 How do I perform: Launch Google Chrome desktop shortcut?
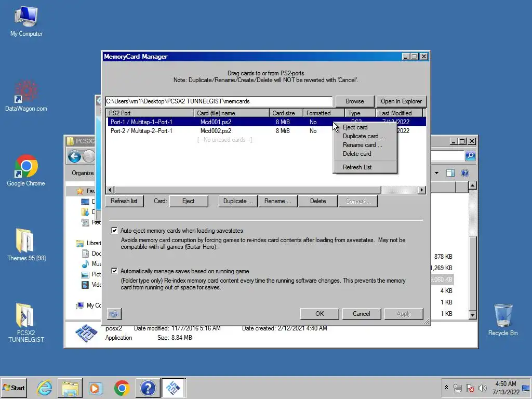tap(26, 170)
